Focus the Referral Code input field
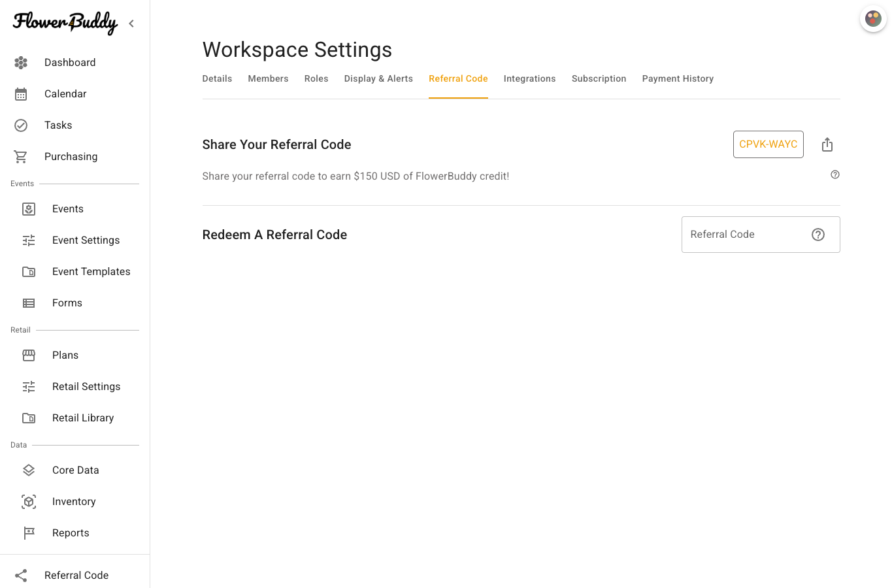The image size is (892, 588). (761, 235)
